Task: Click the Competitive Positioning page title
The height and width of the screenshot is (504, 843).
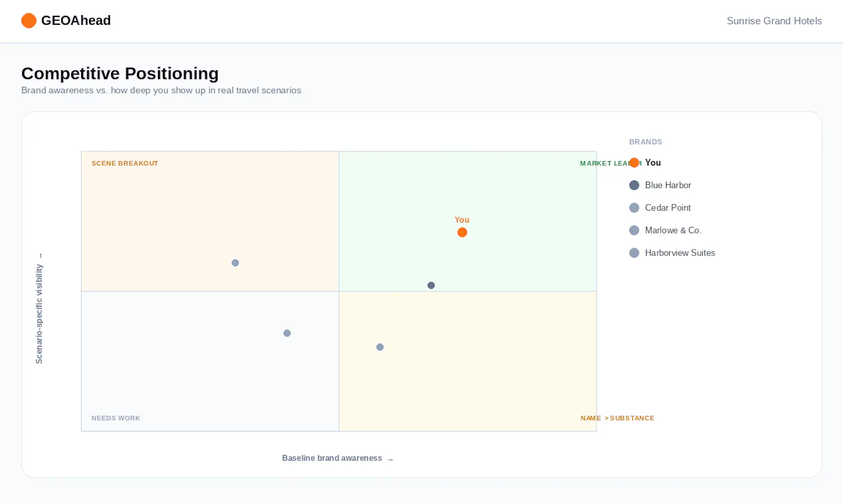Action: pos(120,73)
